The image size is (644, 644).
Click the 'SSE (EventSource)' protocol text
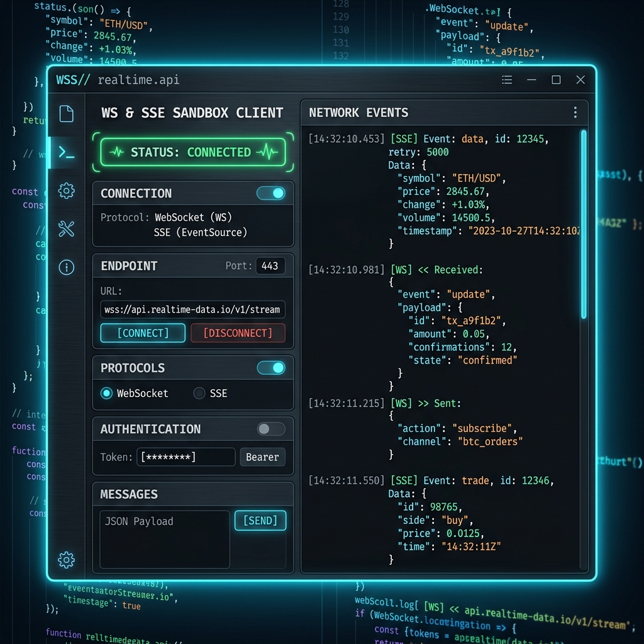pos(201,232)
